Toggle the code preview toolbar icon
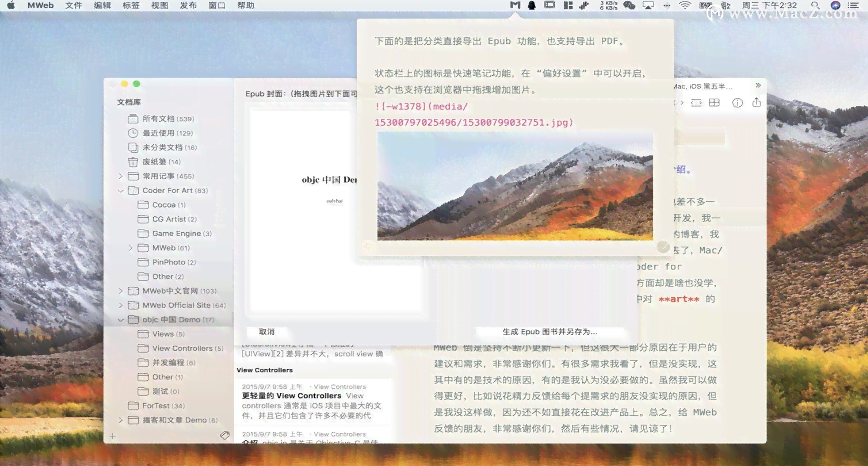Viewport: 868px width, 466px height. point(697,103)
